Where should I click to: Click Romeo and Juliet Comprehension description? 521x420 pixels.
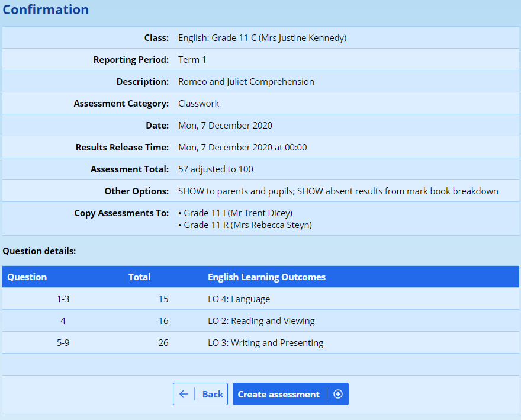(246, 82)
